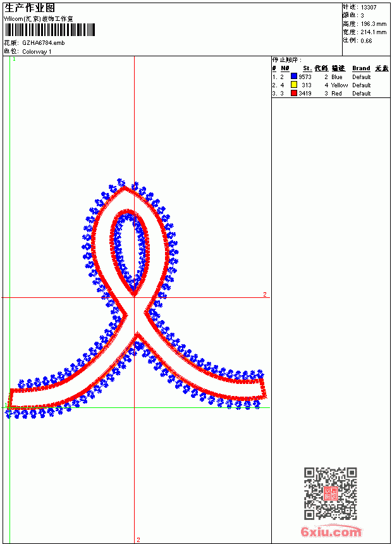
Task: Select the Blue thread row
Action: 331,77
